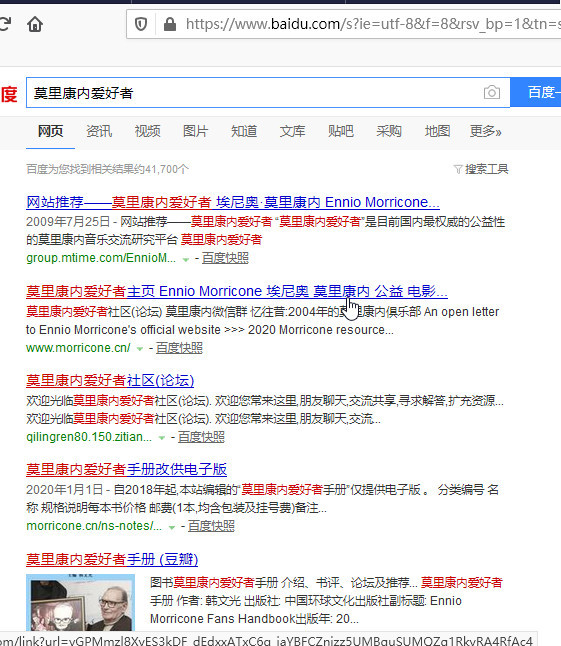Expand arrow beside www.morricone.cn URL
The height and width of the screenshot is (646, 561).
click(140, 349)
